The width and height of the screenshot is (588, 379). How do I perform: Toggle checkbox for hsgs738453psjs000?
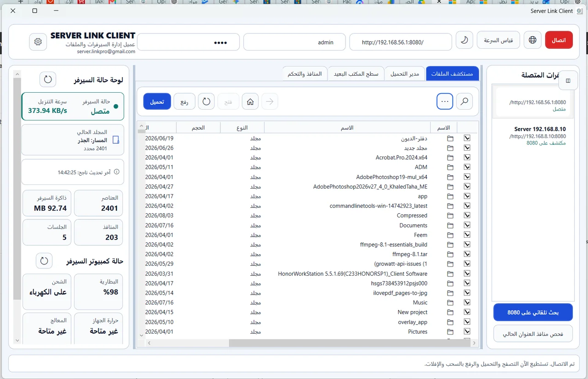click(467, 283)
